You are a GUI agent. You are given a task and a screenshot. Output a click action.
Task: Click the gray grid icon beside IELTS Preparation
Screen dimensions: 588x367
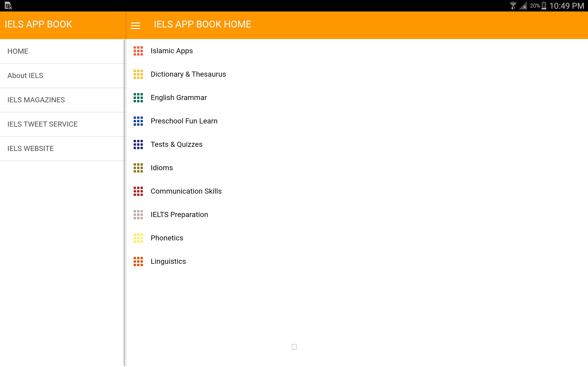point(138,214)
